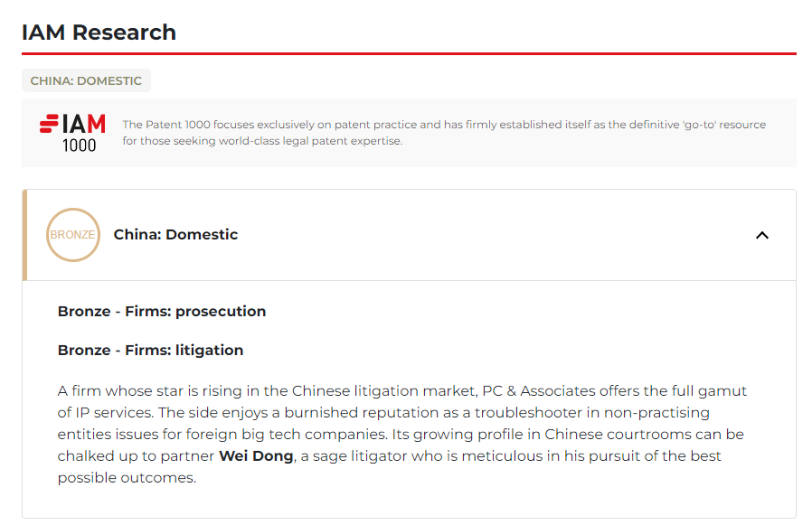This screenshot has height=525, width=812.
Task: Click the gold accent bar on accordion
Action: 24,235
